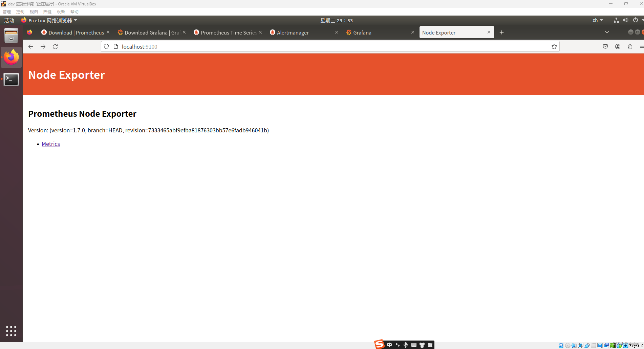Close the Node Exporter tab
The image size is (644, 349).
[489, 32]
